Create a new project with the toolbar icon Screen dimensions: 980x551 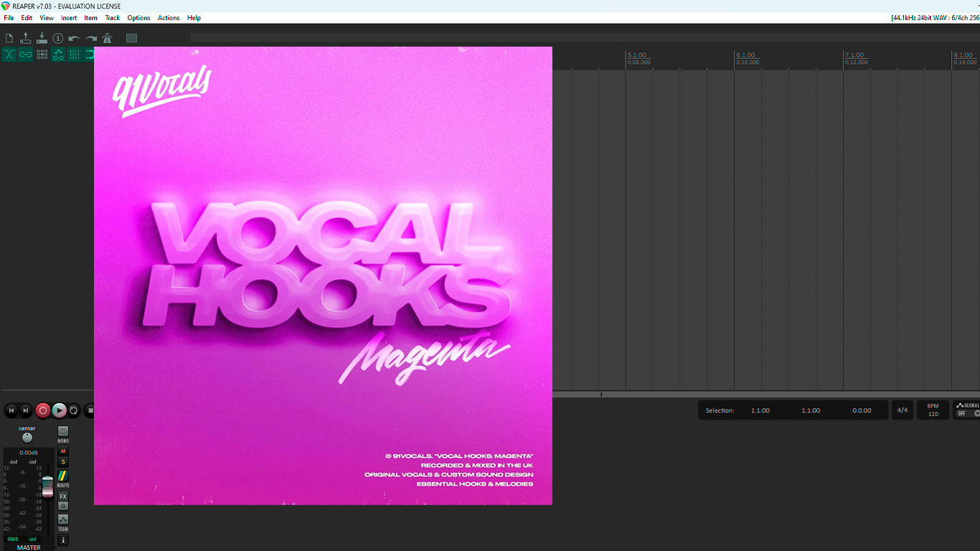click(9, 38)
